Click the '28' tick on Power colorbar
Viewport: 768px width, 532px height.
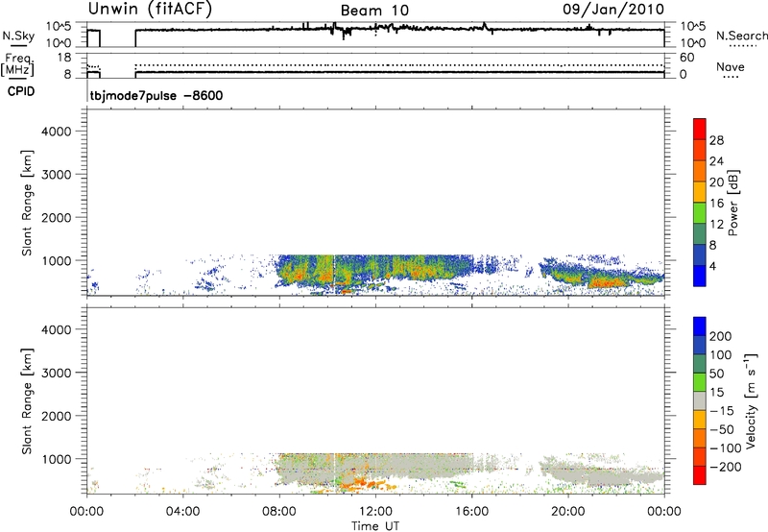coord(716,140)
